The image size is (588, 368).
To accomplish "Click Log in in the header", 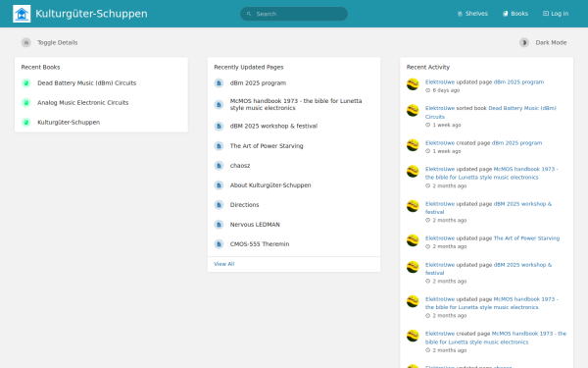I will [556, 14].
